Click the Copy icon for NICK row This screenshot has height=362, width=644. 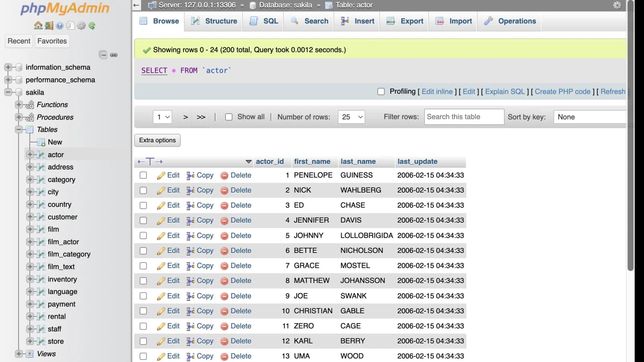click(190, 190)
